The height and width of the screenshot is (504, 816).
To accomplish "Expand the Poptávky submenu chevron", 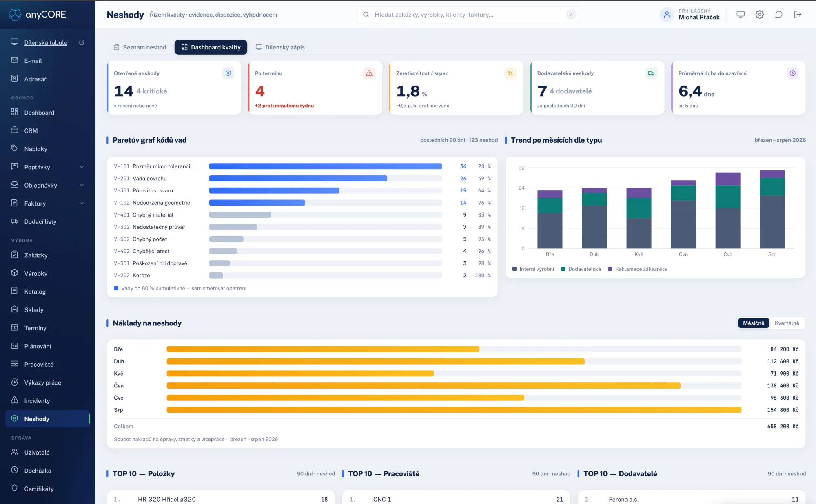I will pyautogui.click(x=82, y=167).
